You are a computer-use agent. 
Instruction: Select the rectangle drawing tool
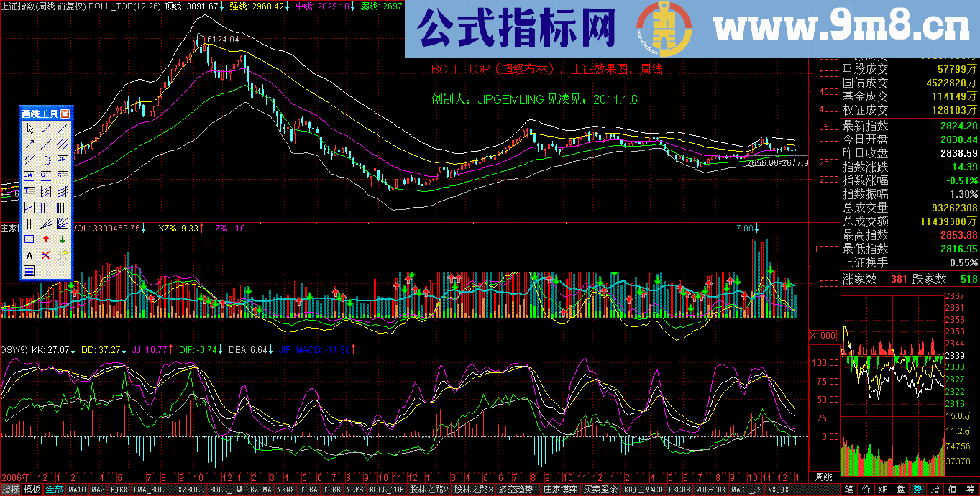click(x=29, y=238)
